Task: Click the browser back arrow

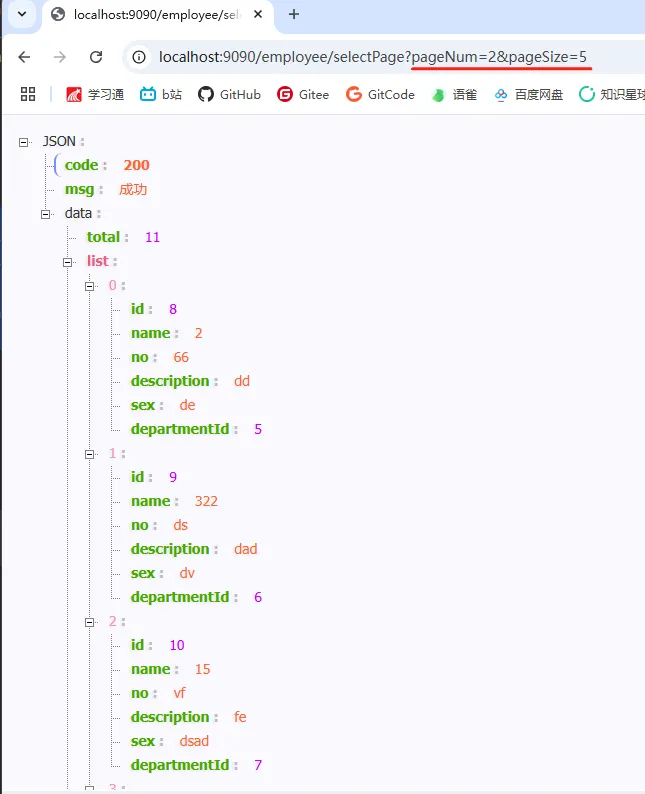Action: coord(24,57)
